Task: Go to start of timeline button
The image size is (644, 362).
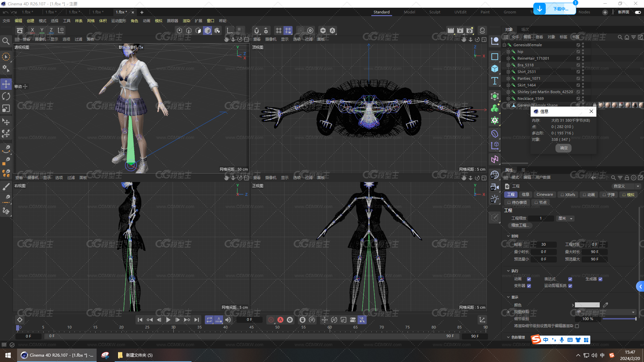Action: 140,320
